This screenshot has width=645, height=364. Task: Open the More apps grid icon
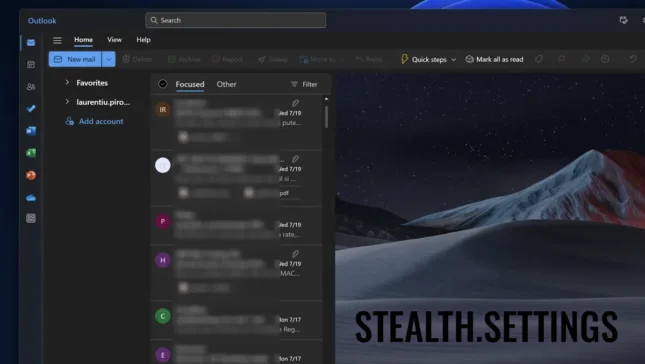31,218
